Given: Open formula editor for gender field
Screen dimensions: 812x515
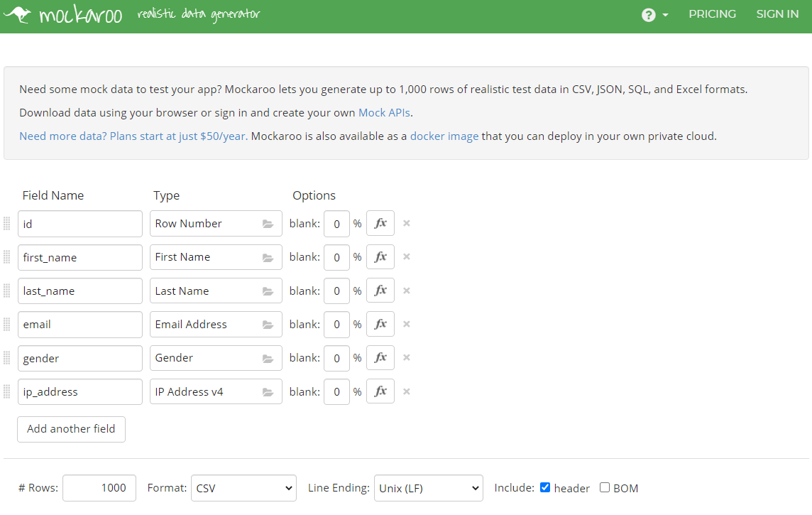Looking at the screenshot, I should [380, 357].
